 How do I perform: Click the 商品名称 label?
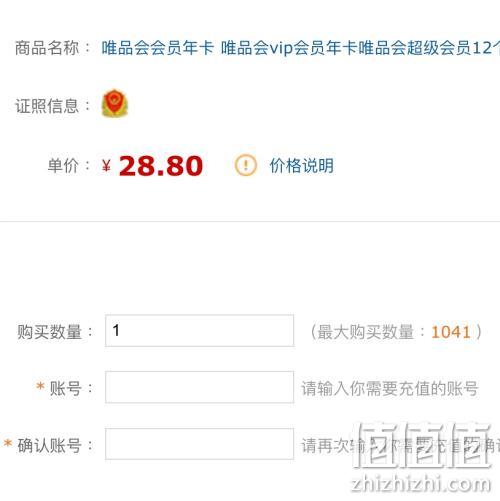(x=47, y=48)
